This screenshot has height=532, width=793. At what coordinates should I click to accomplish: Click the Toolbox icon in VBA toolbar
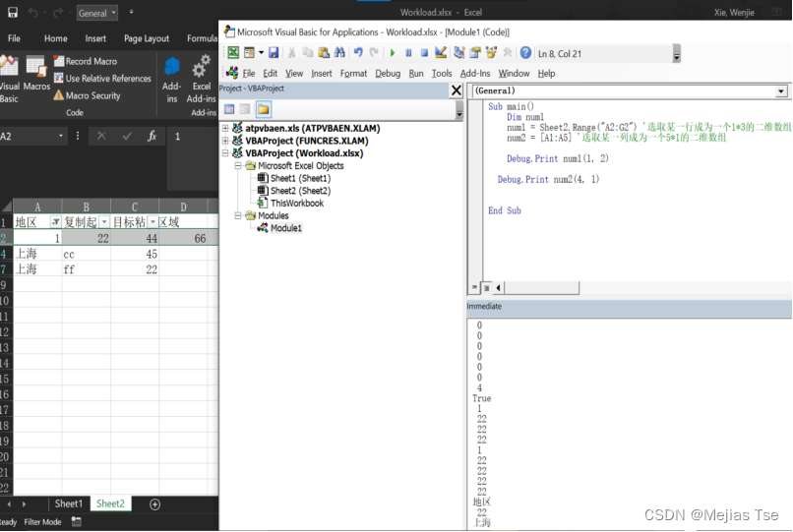point(508,52)
